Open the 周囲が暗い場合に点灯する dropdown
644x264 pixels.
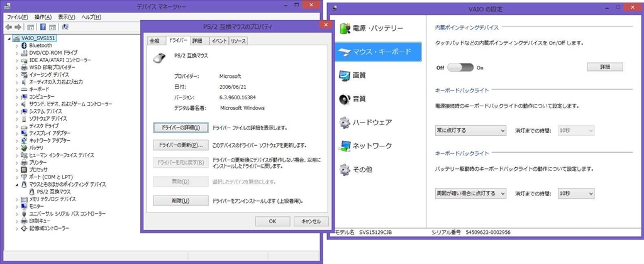(470, 193)
